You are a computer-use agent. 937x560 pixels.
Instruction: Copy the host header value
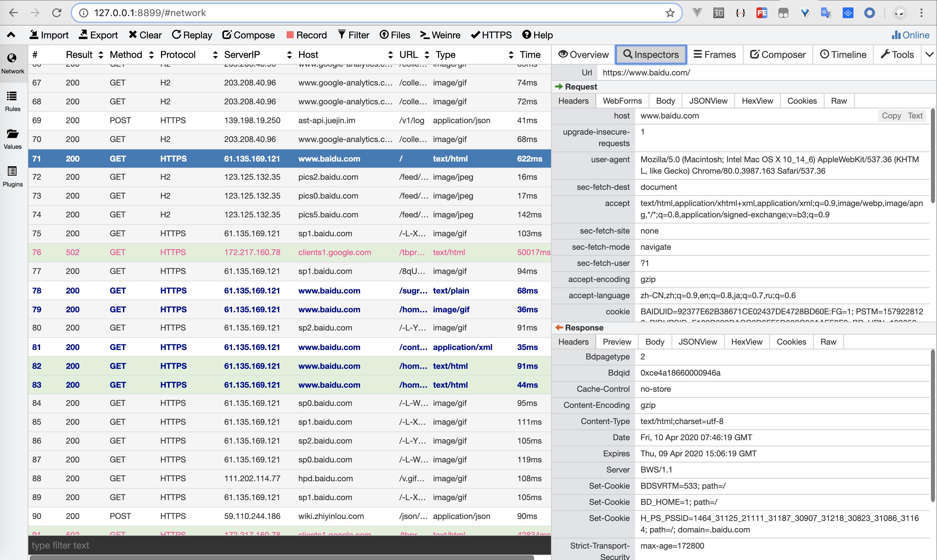891,116
